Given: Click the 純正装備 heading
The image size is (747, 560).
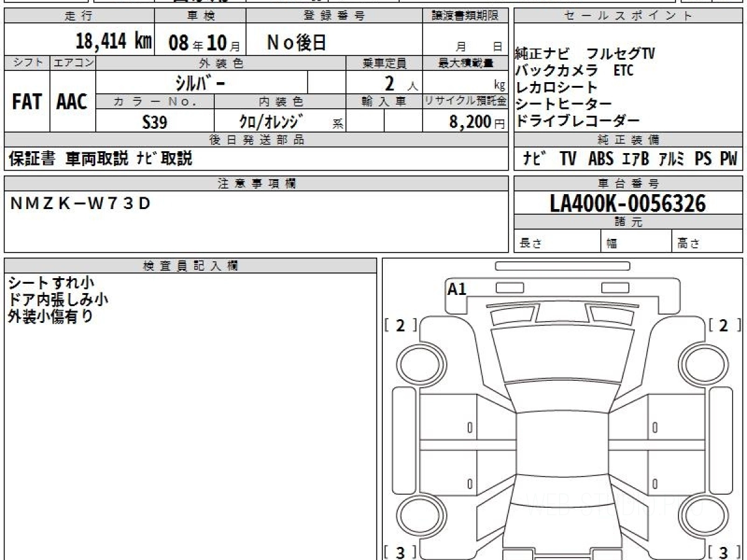Looking at the screenshot, I should tap(628, 140).
